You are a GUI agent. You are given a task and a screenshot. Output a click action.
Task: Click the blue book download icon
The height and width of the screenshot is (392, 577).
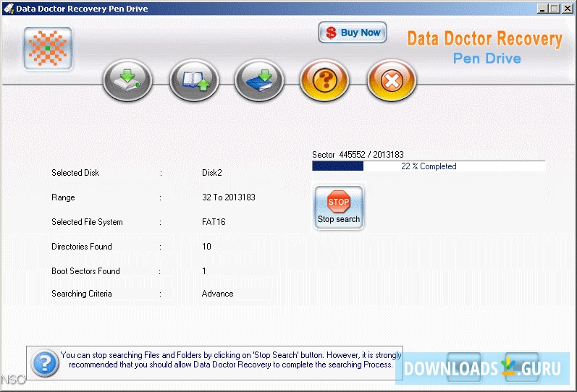[259, 80]
